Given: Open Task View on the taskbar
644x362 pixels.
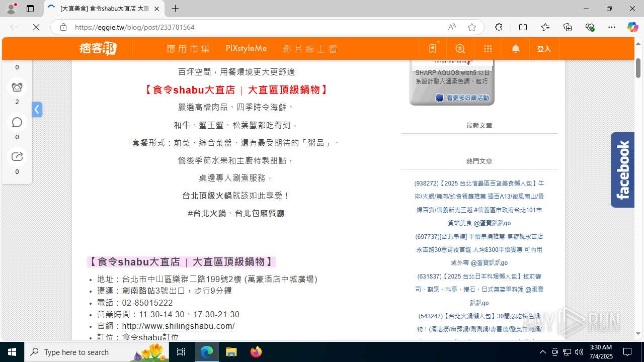Looking at the screenshot, I should (181, 352).
